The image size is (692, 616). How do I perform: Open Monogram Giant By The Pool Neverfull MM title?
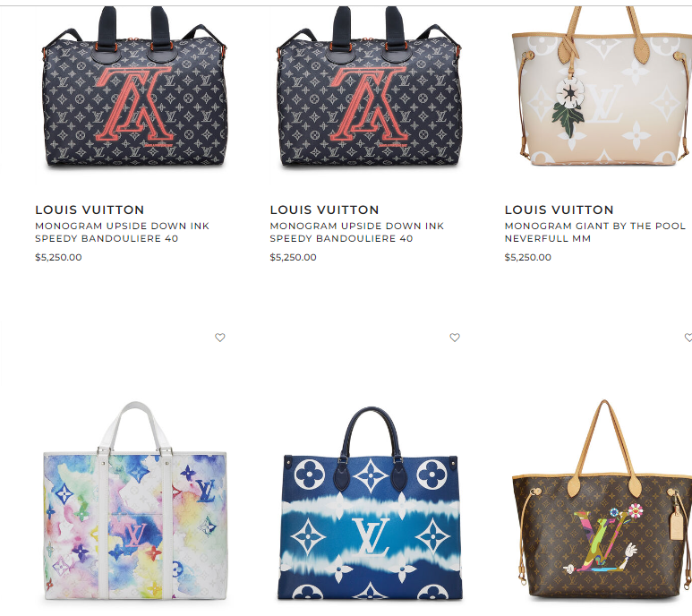click(x=595, y=232)
